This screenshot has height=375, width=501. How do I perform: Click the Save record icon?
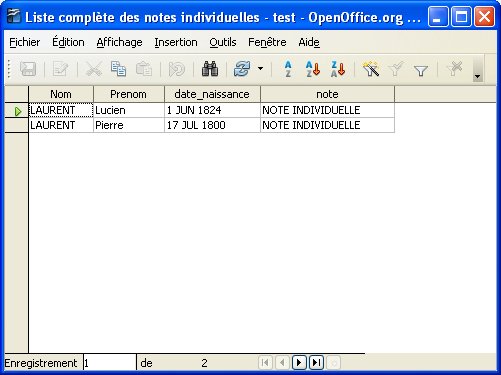[x=28, y=69]
